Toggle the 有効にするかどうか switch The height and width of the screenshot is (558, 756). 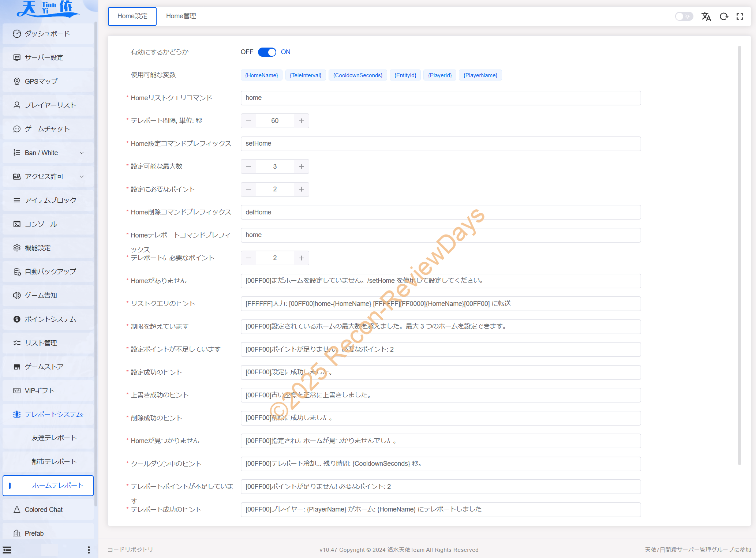click(x=267, y=52)
